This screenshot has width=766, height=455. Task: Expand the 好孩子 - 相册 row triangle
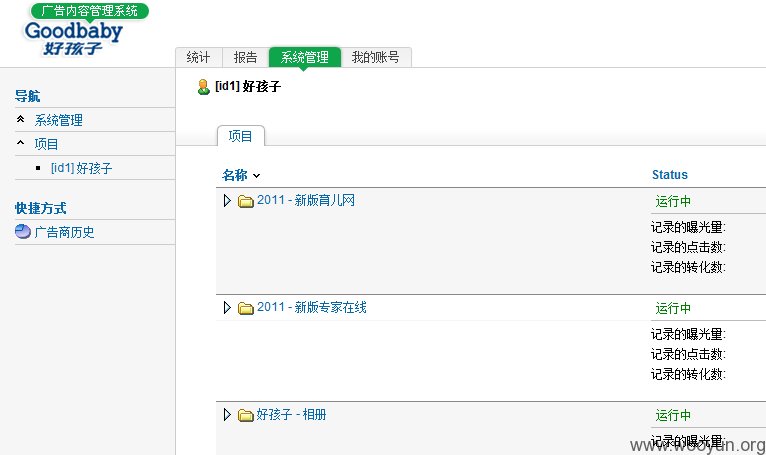(227, 414)
